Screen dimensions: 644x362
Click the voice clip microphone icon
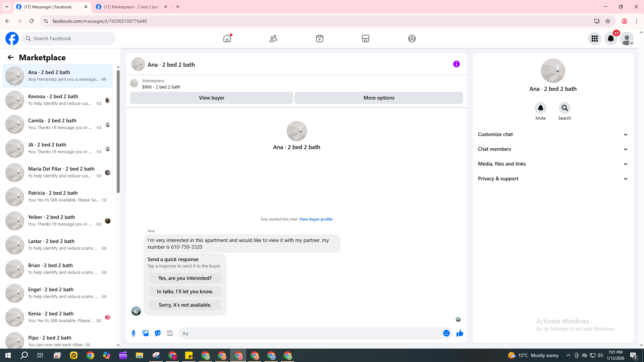(133, 333)
